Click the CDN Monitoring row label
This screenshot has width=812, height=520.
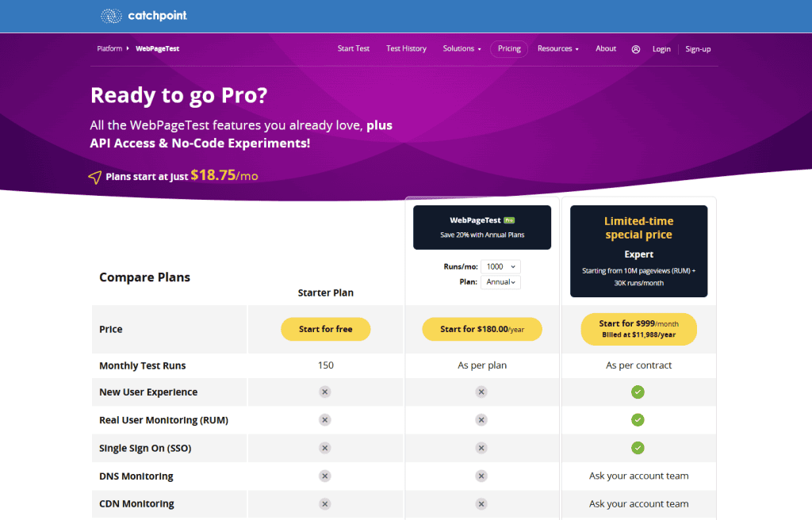[x=136, y=504]
